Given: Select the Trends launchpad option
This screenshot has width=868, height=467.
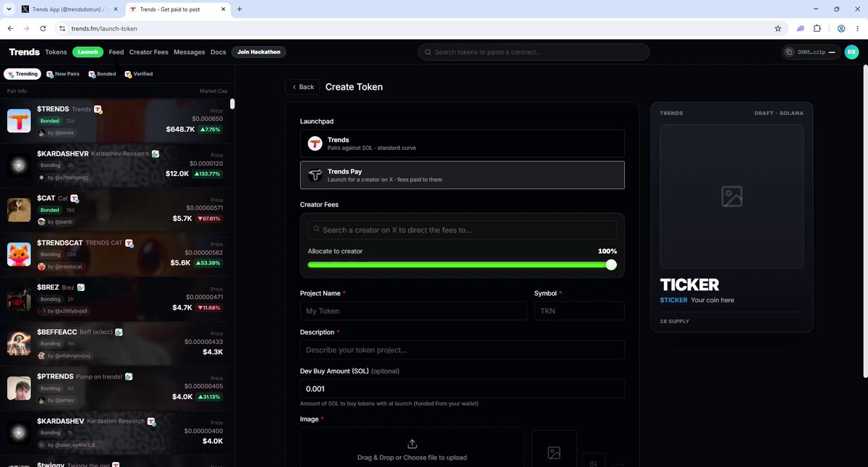Looking at the screenshot, I should [x=462, y=143].
